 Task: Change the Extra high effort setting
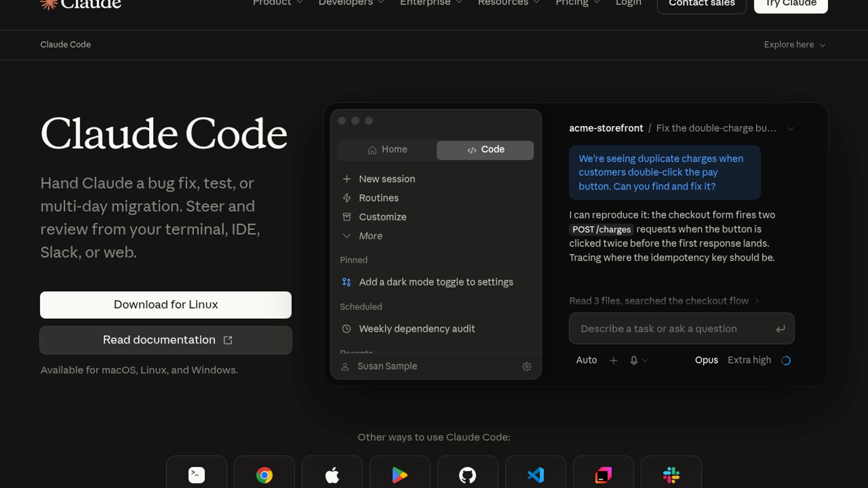749,360
